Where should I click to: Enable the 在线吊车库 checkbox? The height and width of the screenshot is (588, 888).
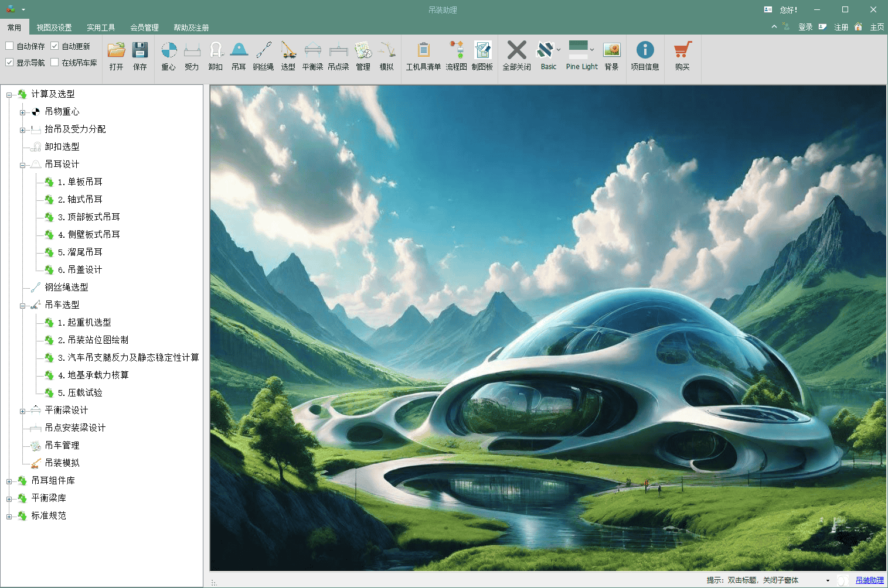(x=55, y=63)
